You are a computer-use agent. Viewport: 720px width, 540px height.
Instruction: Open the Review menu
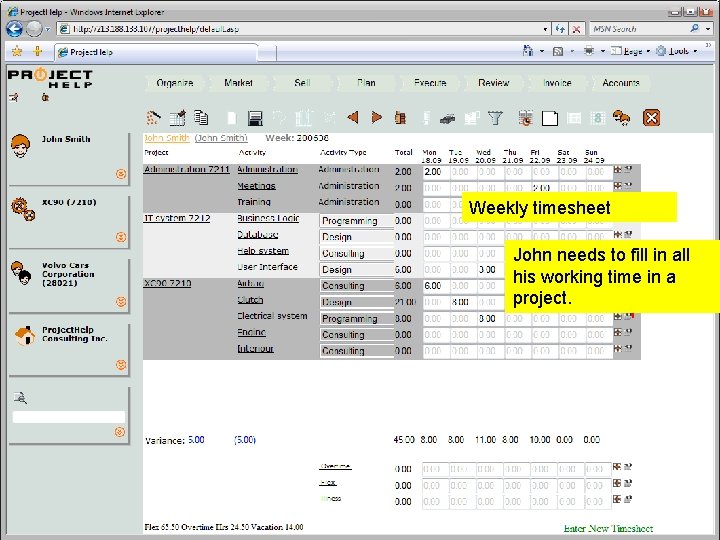[494, 83]
